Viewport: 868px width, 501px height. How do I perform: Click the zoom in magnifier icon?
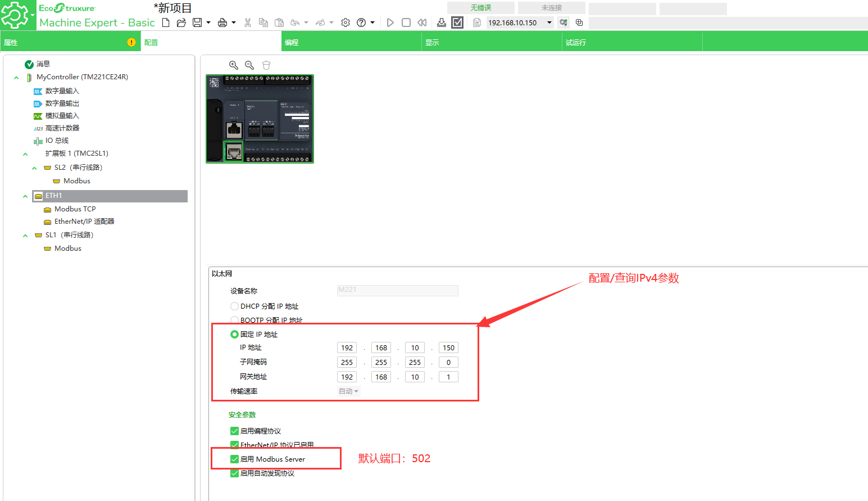(x=234, y=65)
